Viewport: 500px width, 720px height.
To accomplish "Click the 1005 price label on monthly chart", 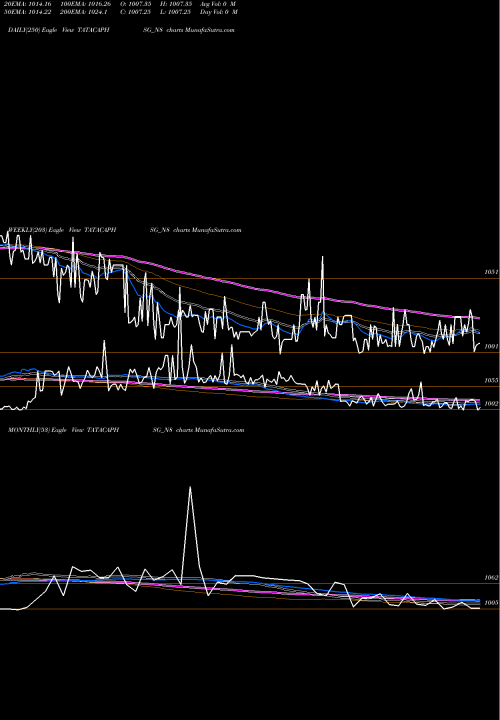I will (491, 603).
